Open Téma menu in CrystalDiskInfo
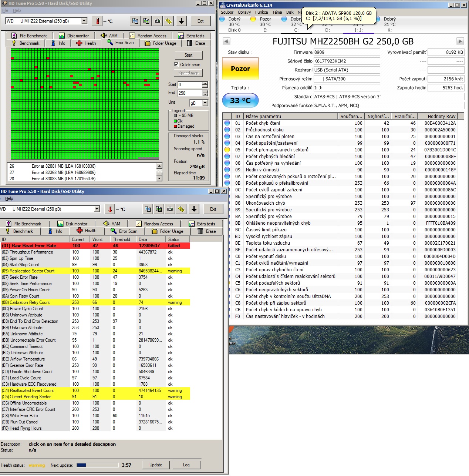The height and width of the screenshot is (476, 469). pos(277,12)
